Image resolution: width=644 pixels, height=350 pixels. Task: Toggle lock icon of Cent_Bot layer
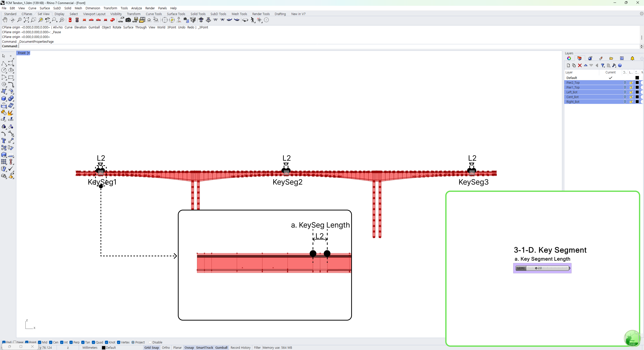(x=631, y=97)
